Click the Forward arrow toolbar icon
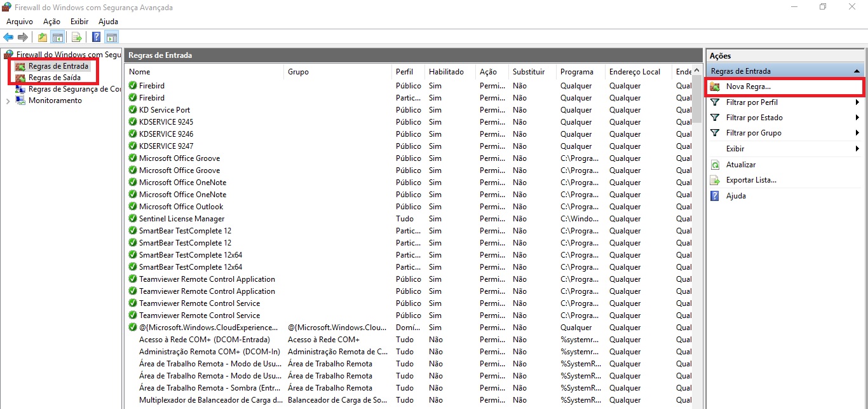 coord(23,37)
